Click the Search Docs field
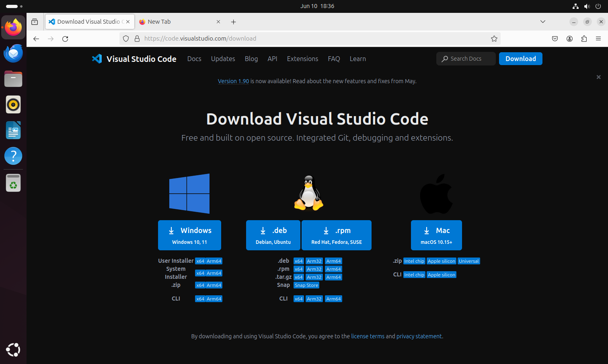This screenshot has height=364, width=608. [x=466, y=59]
